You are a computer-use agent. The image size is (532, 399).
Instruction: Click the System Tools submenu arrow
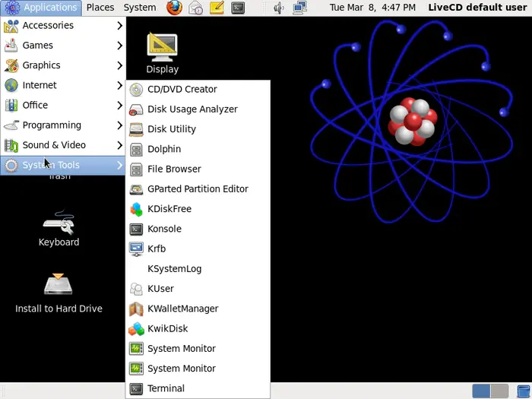(119, 165)
